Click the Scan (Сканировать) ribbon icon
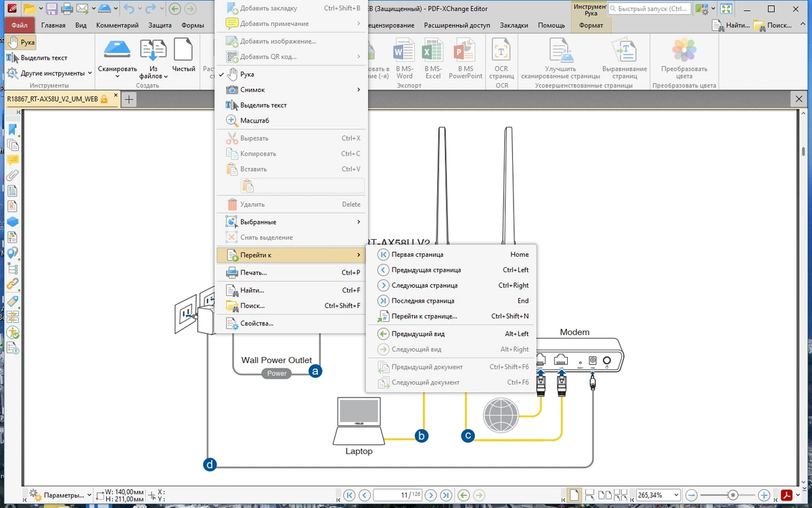Image resolution: width=812 pixels, height=508 pixels. click(x=117, y=51)
